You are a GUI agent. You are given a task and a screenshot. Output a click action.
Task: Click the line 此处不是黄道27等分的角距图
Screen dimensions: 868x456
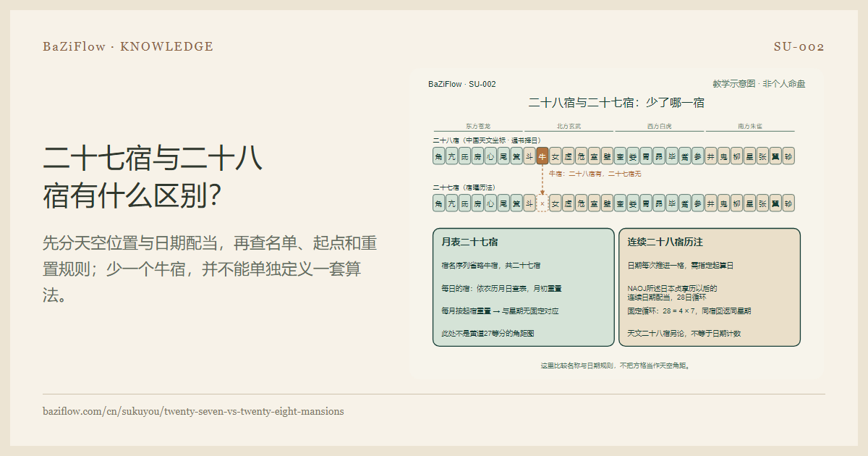[x=488, y=334]
